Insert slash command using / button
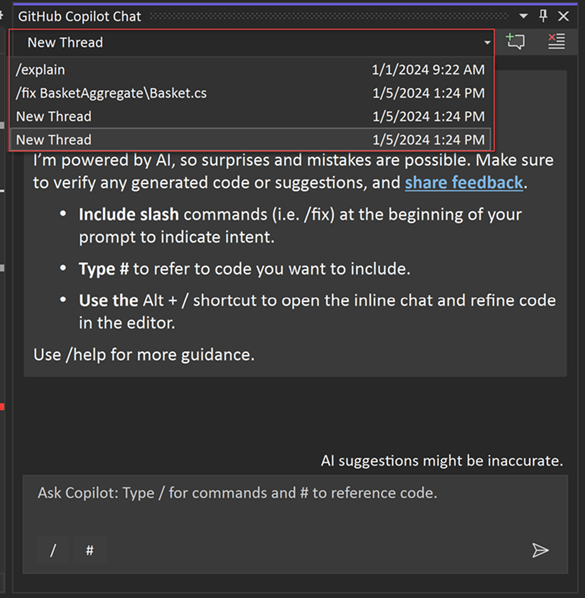The width and height of the screenshot is (585, 598). [x=53, y=550]
